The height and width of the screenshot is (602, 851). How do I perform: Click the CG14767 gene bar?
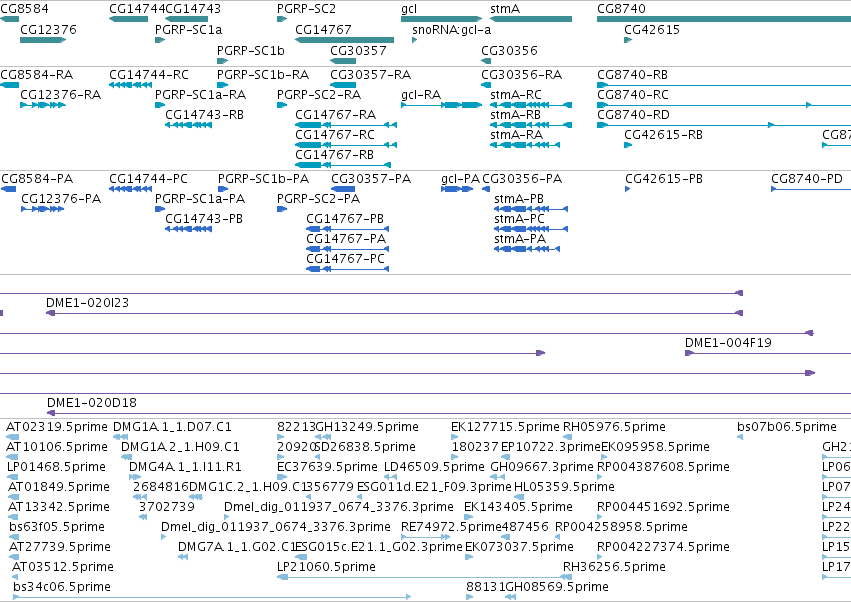(345, 40)
